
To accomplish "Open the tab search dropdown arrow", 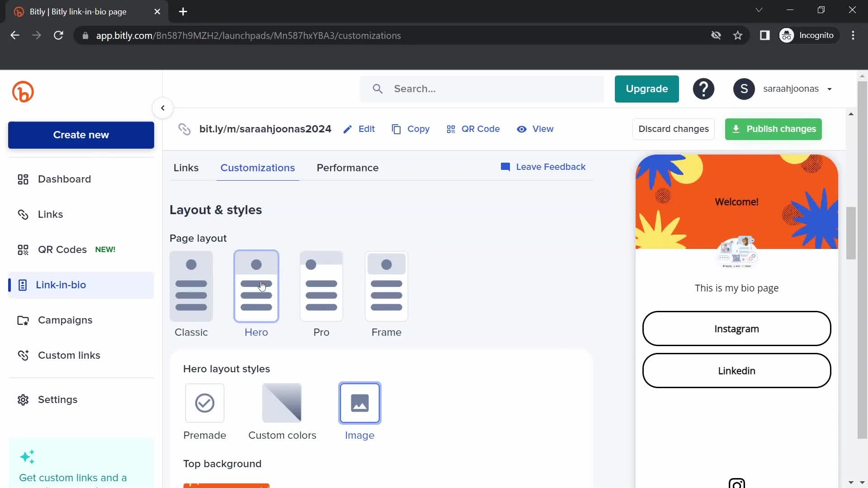I will (x=759, y=10).
